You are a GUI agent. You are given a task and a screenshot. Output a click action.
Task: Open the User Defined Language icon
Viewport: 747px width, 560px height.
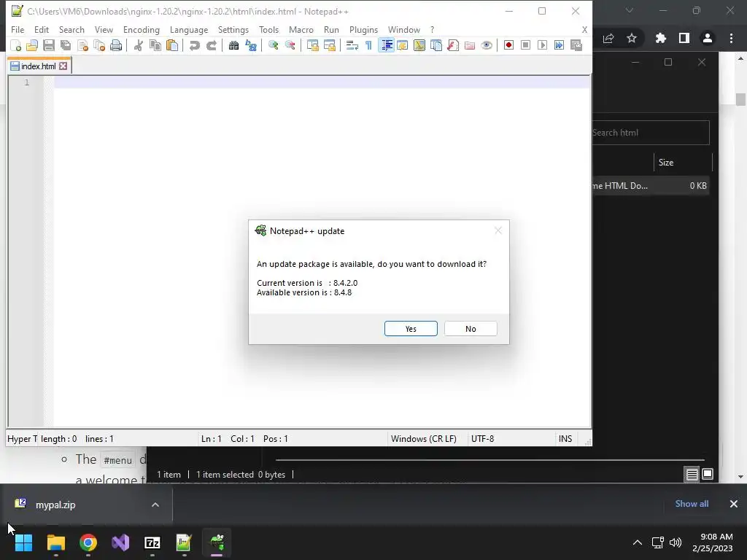tap(402, 45)
